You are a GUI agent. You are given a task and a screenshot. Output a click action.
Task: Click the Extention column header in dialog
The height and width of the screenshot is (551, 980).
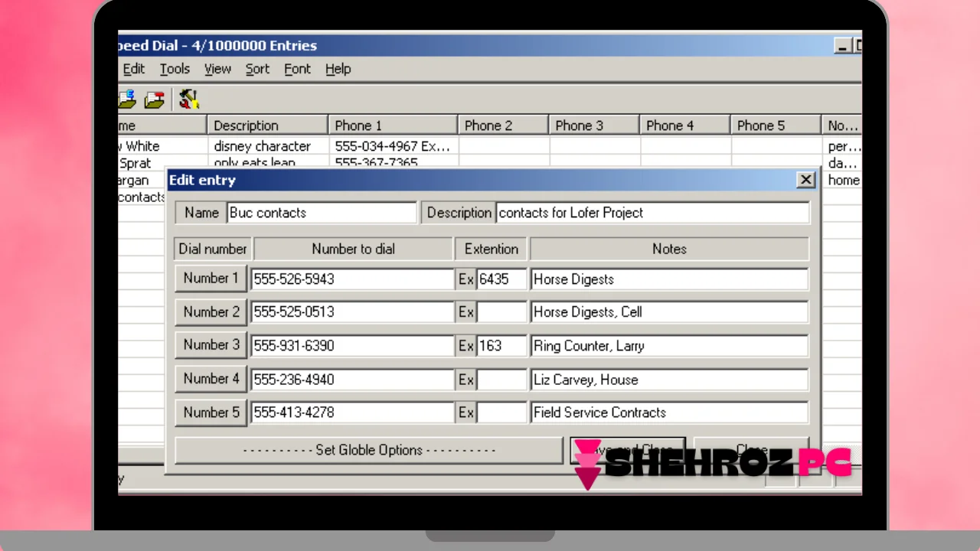click(x=491, y=249)
